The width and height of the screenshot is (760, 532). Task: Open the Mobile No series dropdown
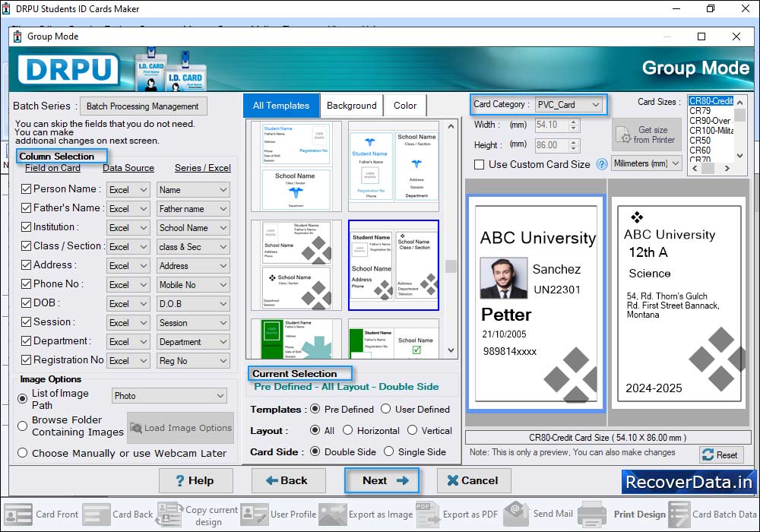pos(193,285)
